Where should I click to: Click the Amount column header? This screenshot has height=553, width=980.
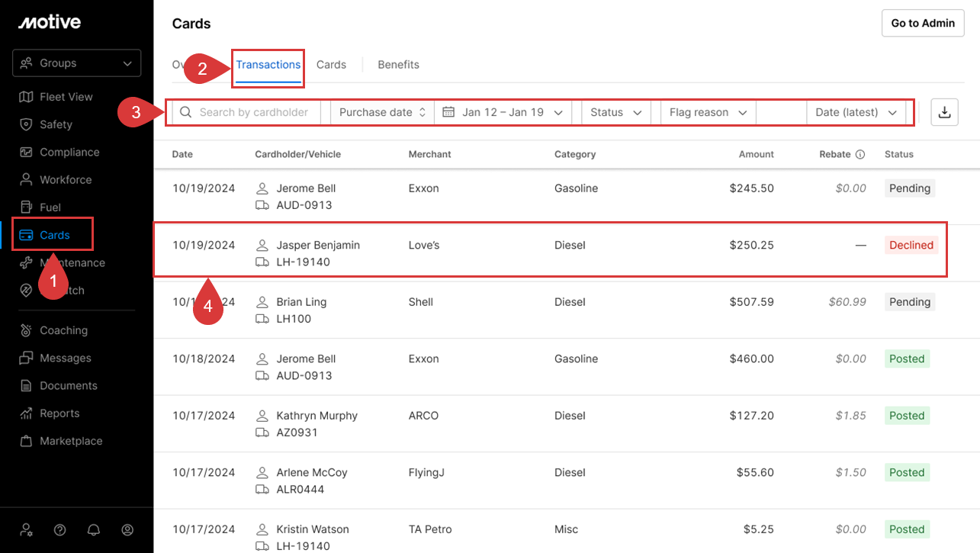pyautogui.click(x=756, y=154)
